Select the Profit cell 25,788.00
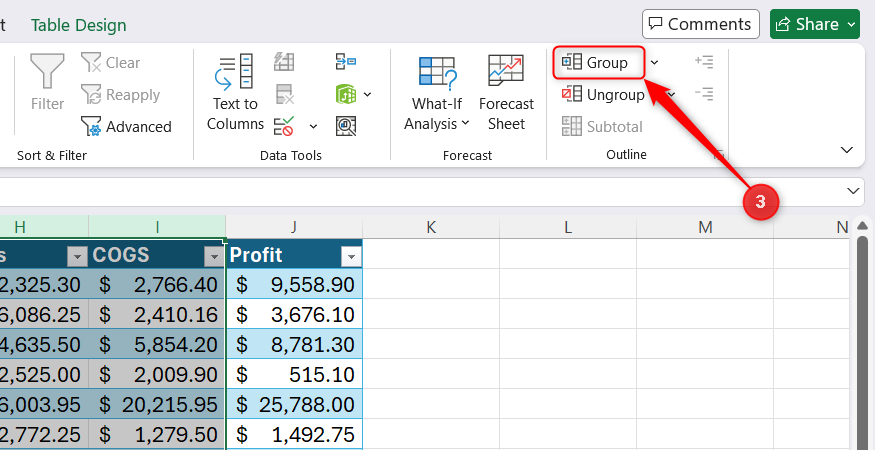875x450 pixels. pyautogui.click(x=294, y=404)
